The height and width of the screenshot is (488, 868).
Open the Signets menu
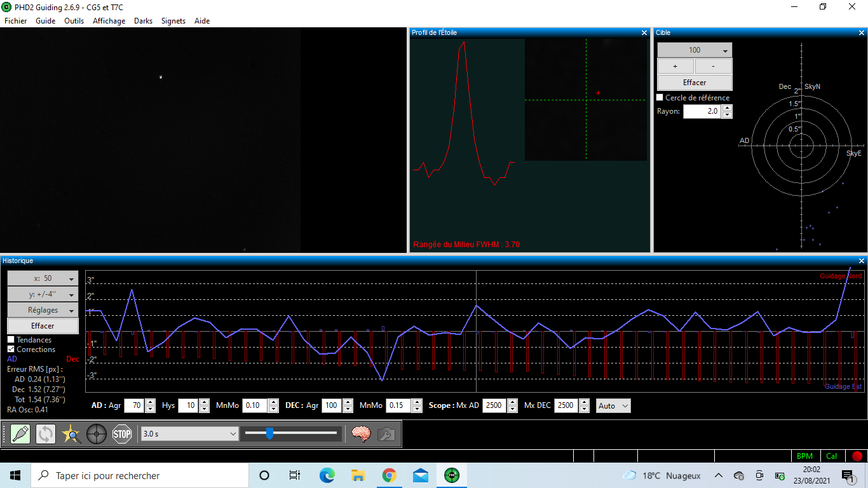(x=173, y=21)
